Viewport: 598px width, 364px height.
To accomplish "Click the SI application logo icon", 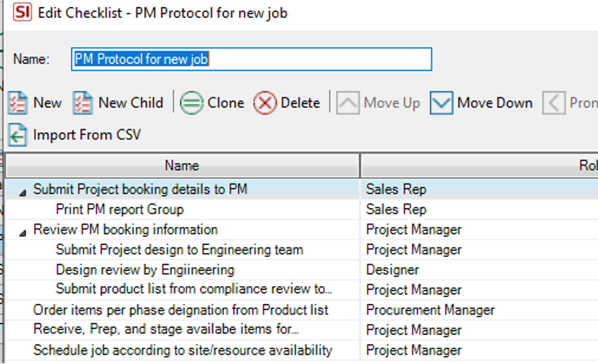I will click(x=22, y=12).
